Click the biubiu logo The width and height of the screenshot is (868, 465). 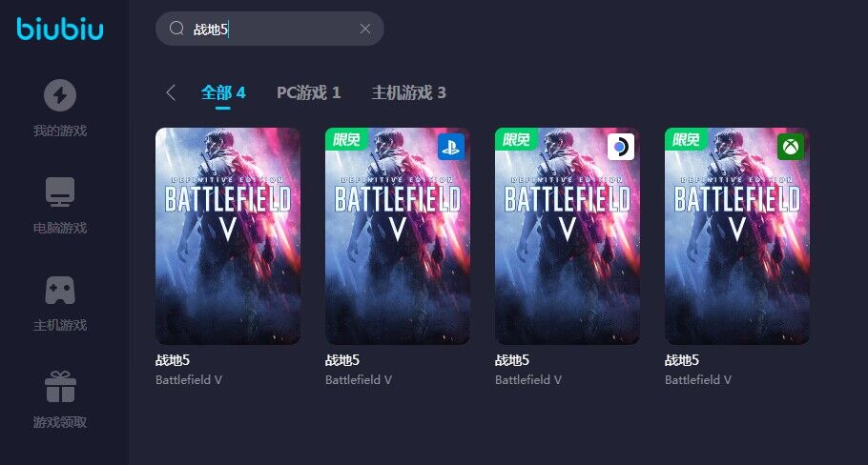click(x=60, y=29)
